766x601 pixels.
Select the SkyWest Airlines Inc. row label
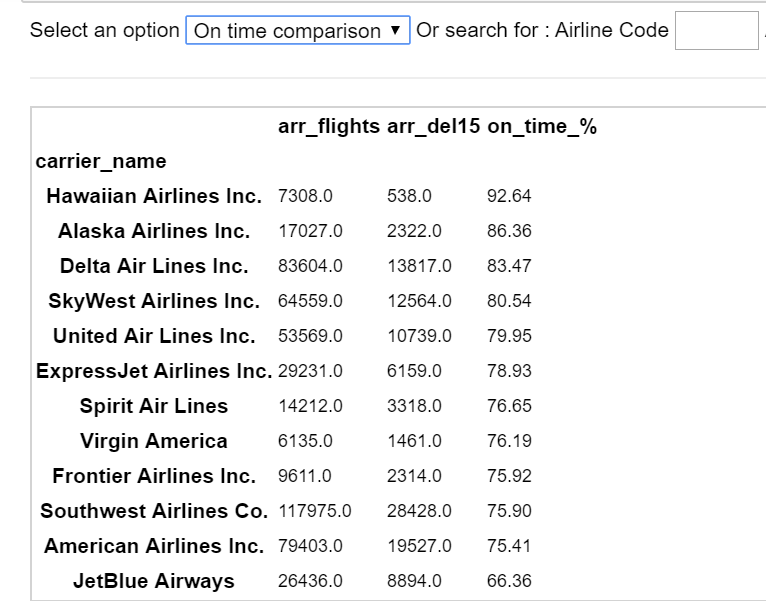[x=154, y=301]
